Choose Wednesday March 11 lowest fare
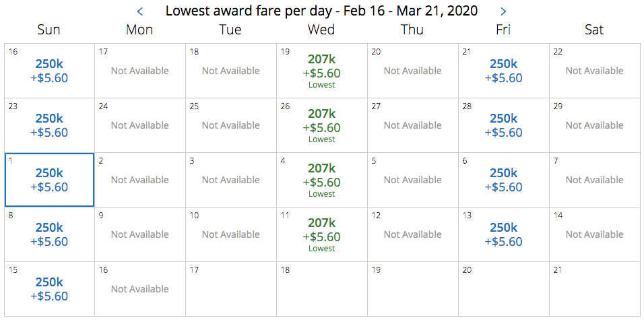This screenshot has width=644, height=320. pyautogui.click(x=321, y=234)
